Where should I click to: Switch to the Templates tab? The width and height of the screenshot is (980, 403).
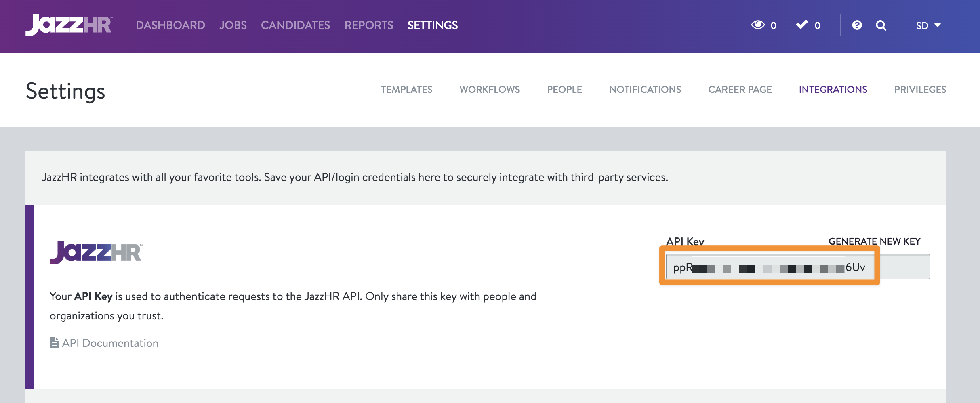(406, 89)
